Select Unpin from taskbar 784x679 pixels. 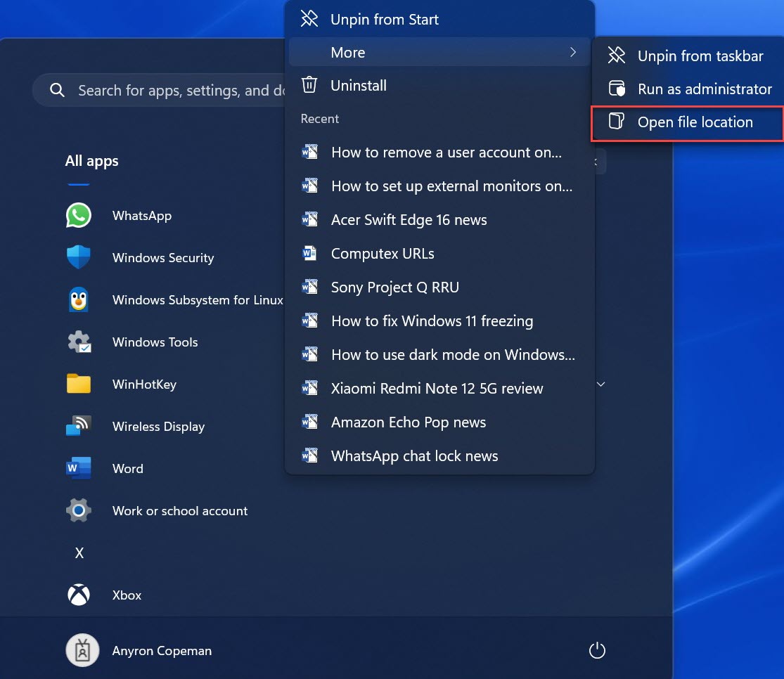point(688,56)
